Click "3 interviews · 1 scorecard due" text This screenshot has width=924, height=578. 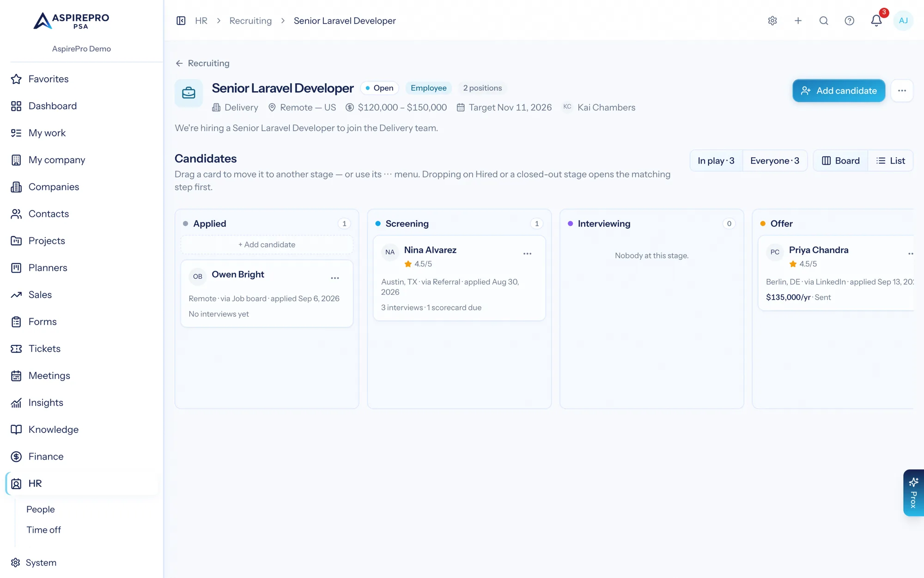click(x=431, y=307)
